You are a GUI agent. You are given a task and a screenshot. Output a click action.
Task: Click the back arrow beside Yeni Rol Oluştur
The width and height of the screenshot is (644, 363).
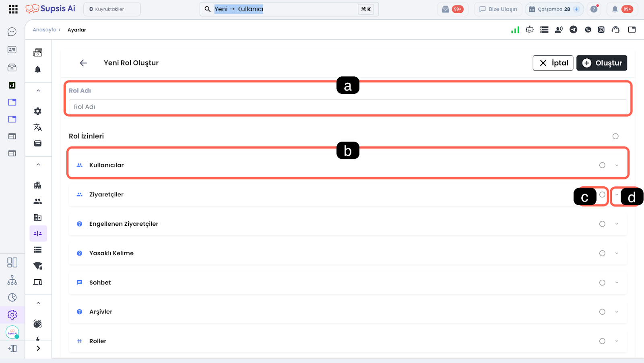pos(83,63)
